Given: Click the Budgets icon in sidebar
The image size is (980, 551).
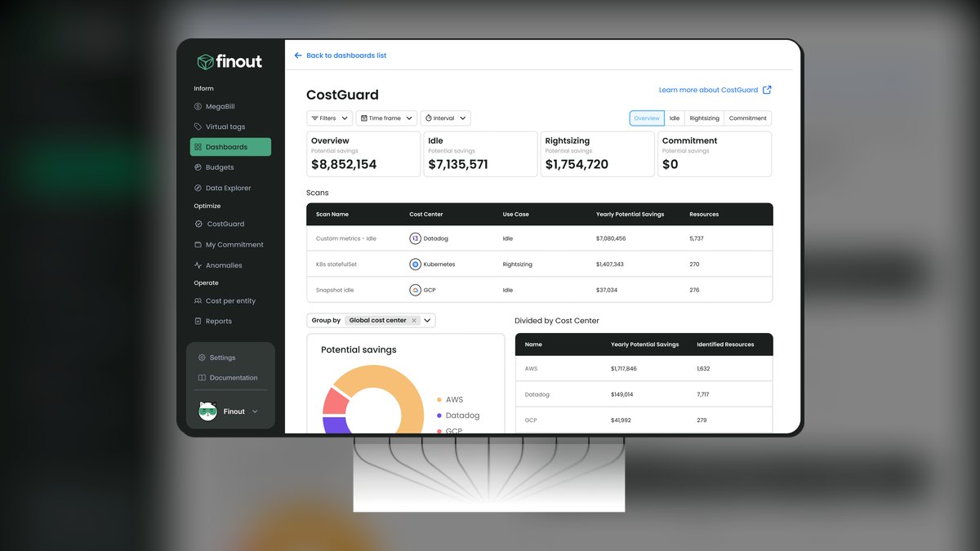Looking at the screenshot, I should [x=198, y=167].
